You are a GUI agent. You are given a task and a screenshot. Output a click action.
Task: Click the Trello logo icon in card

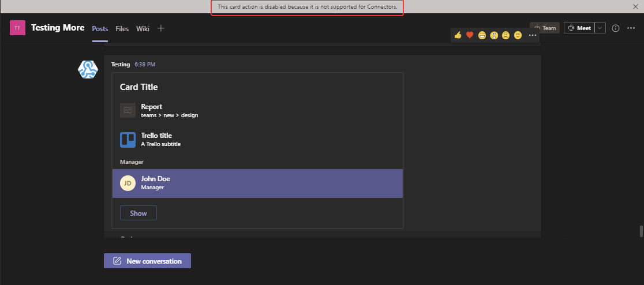click(128, 140)
